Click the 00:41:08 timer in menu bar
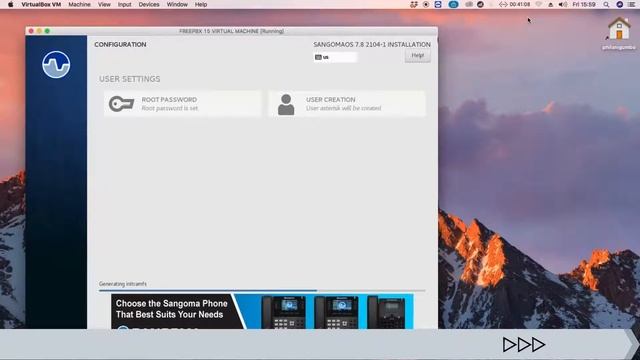 point(519,4)
